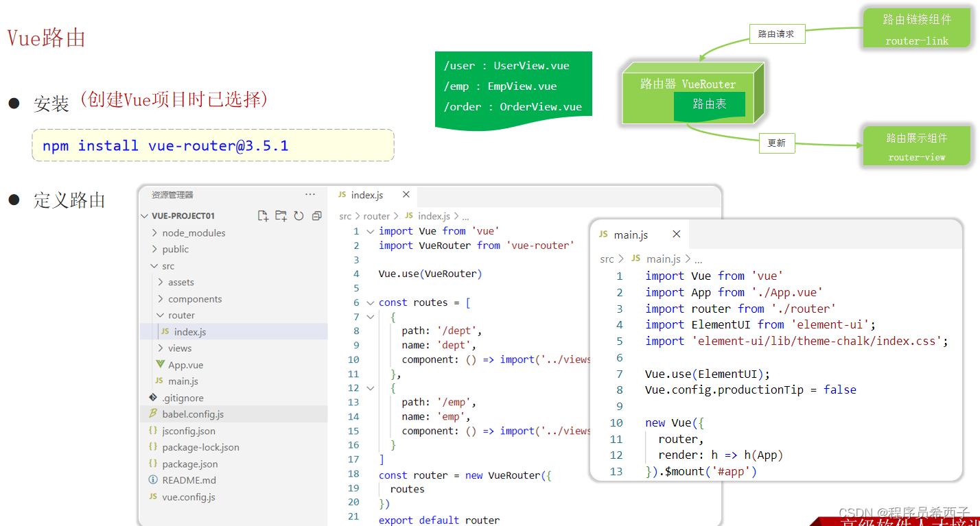The width and height of the screenshot is (980, 526).
Task: Fold the route object at line 12
Action: [371, 388]
